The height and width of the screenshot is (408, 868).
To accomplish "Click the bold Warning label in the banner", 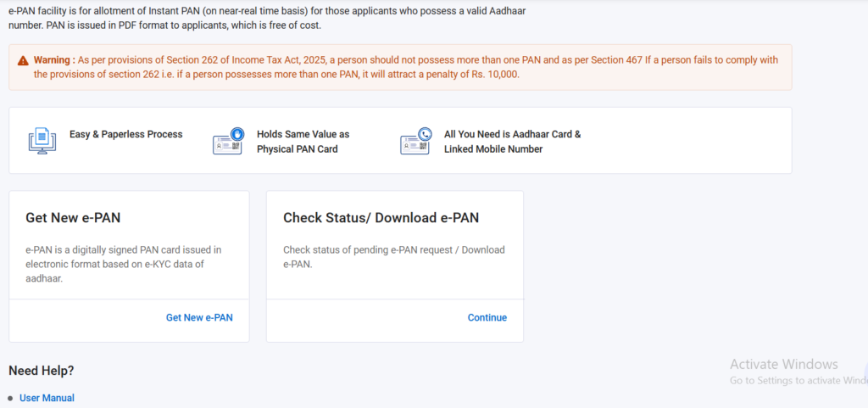I will [54, 60].
